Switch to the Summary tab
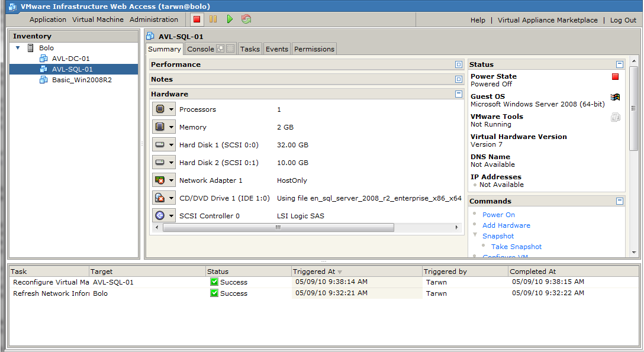Screen dimensions: 644x352 (165, 49)
